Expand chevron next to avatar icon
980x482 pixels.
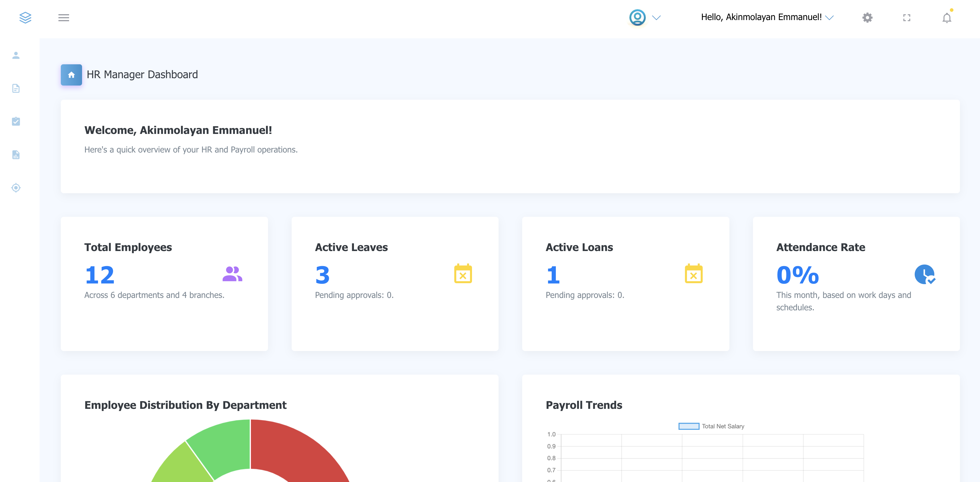click(x=656, y=17)
